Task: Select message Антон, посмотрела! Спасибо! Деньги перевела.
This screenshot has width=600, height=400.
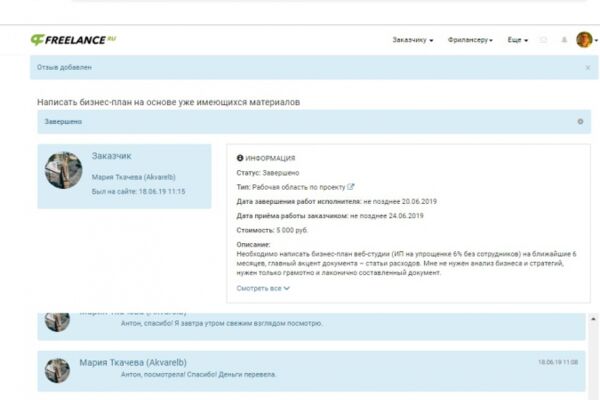Action: (198, 374)
